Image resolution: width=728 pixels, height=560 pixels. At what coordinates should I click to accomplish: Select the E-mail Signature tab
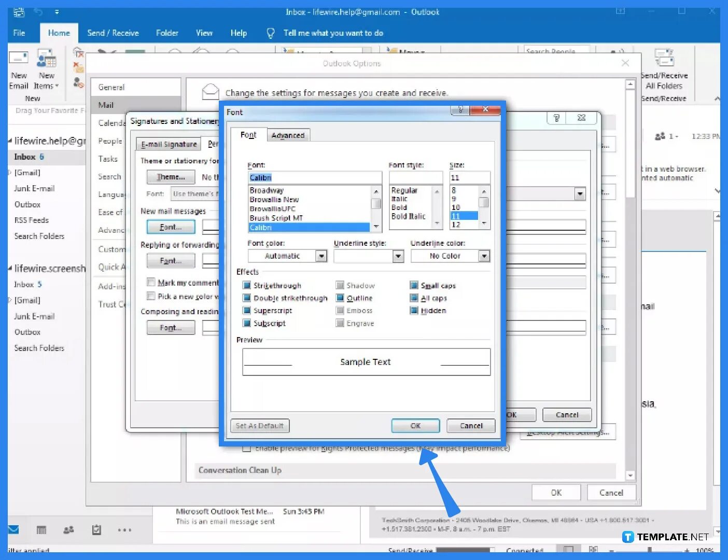tap(169, 144)
